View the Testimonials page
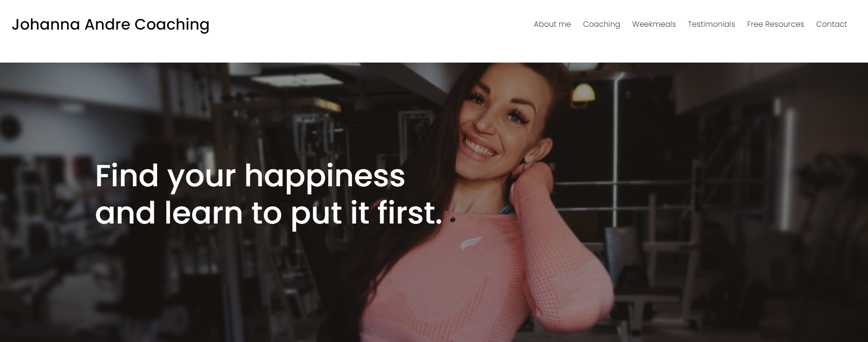868x342 pixels. click(711, 24)
